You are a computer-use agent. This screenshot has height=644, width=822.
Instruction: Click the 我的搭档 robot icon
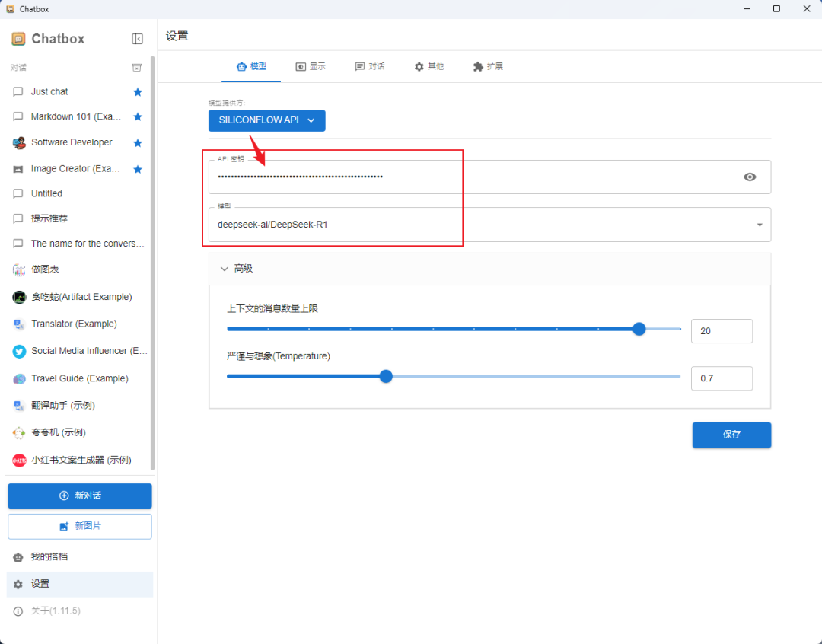tap(18, 557)
